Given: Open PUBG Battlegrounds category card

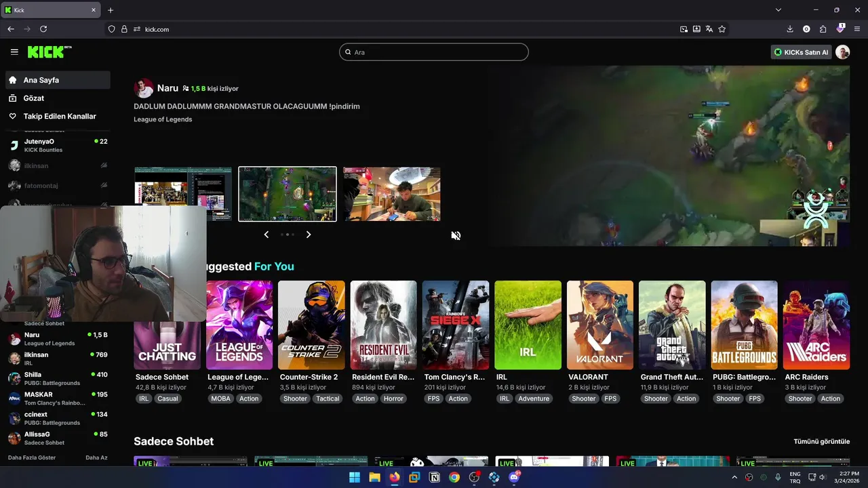Looking at the screenshot, I should point(745,325).
